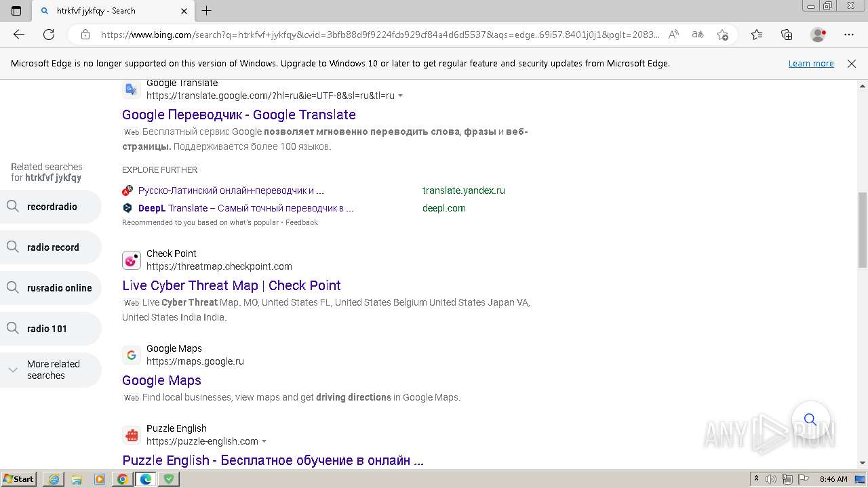Add this page to favorites
This screenshot has width=868, height=488.
click(x=722, y=35)
